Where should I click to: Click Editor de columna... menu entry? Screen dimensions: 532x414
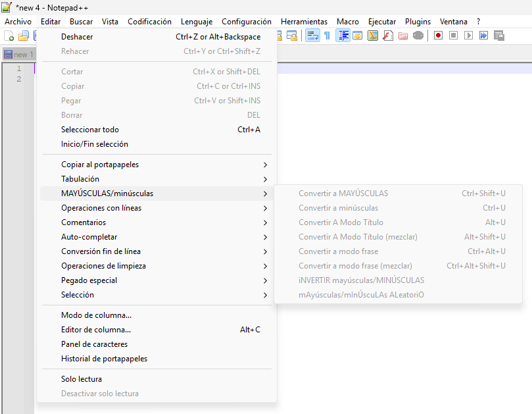tap(96, 330)
